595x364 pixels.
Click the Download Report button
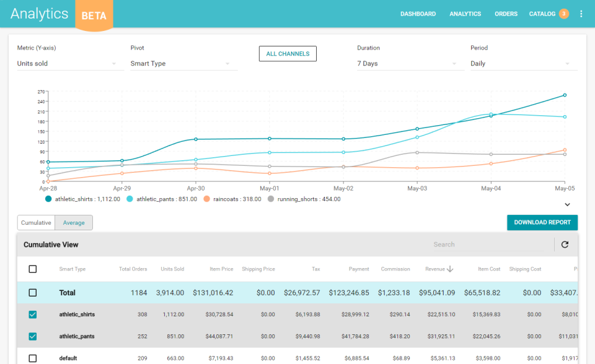click(542, 222)
